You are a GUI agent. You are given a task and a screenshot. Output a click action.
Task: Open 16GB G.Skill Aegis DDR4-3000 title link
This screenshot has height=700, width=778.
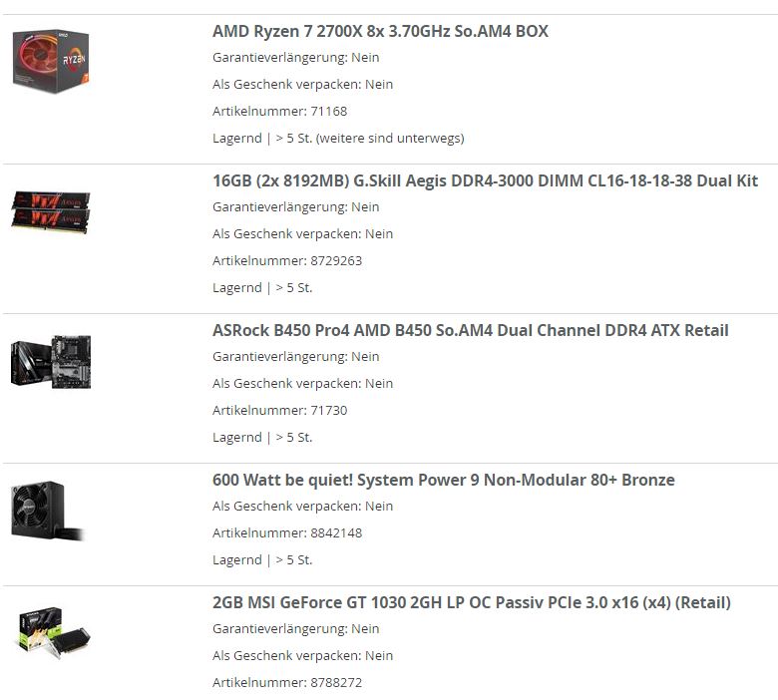tap(485, 180)
